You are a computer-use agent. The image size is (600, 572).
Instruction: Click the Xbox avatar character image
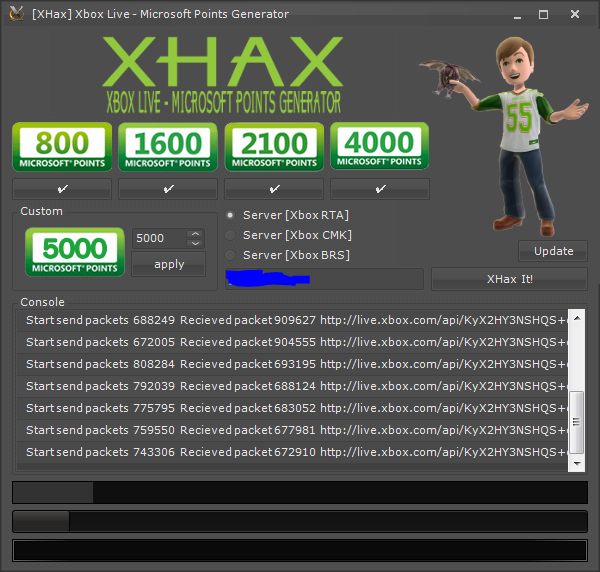(505, 136)
